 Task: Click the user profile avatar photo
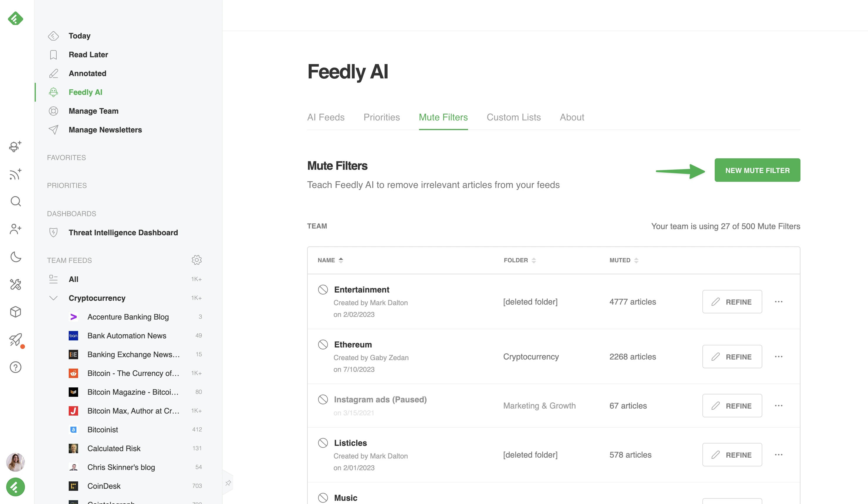[x=16, y=462]
